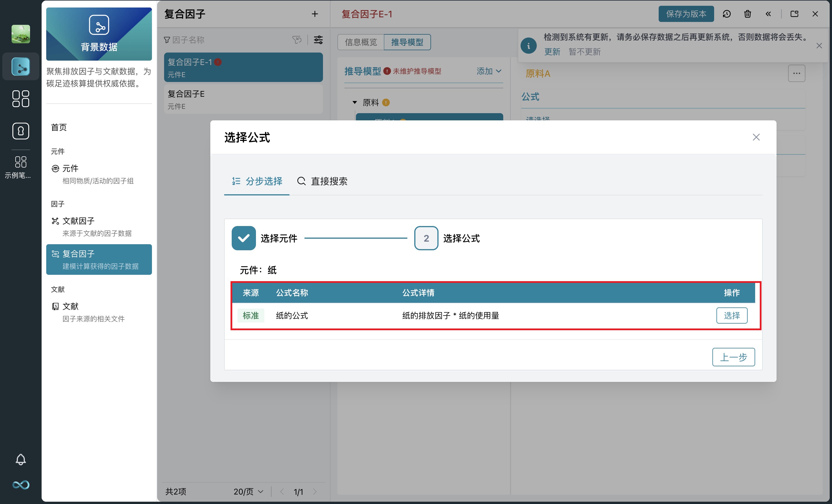Open the four-squares apps icon in sidebar
Screen dimensions: 832x504
(x=21, y=98)
